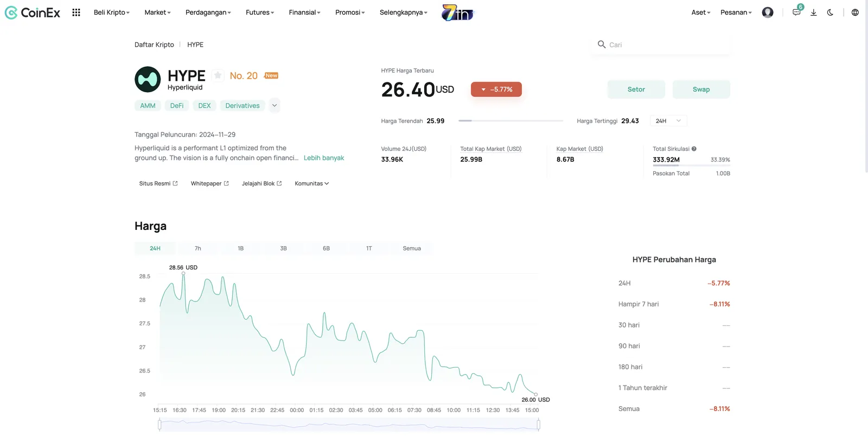Click the Kap Market (USD) label
Viewport: 868px width, 436px height.
coord(580,149)
